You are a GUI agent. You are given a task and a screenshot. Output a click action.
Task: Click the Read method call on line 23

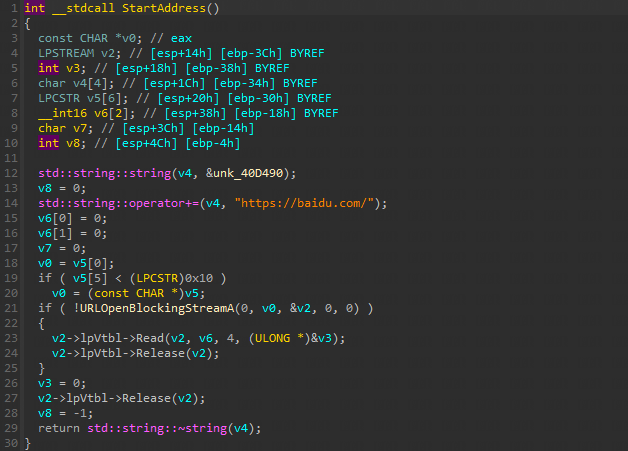pos(150,338)
